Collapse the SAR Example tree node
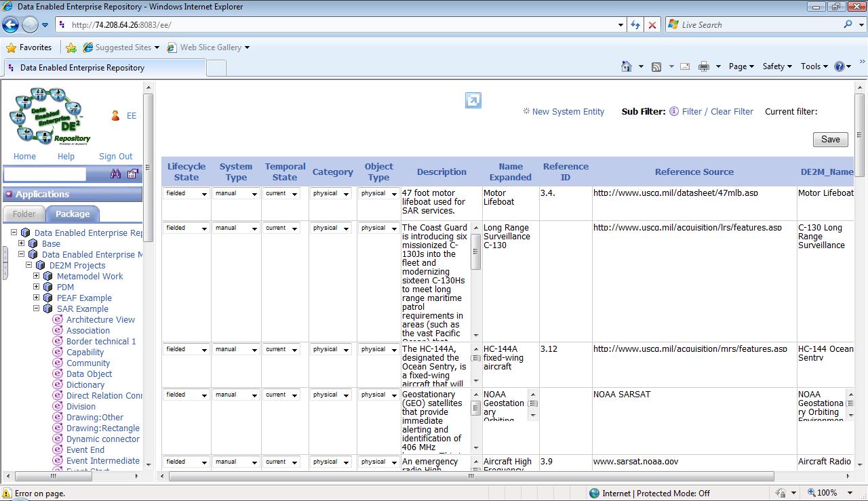868x501 pixels. click(37, 308)
